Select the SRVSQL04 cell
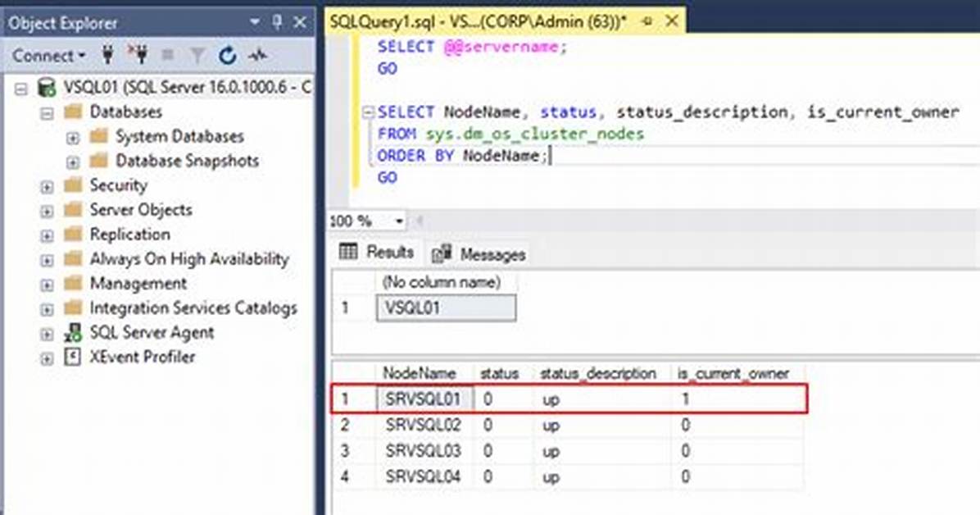This screenshot has width=980, height=515. click(424, 476)
